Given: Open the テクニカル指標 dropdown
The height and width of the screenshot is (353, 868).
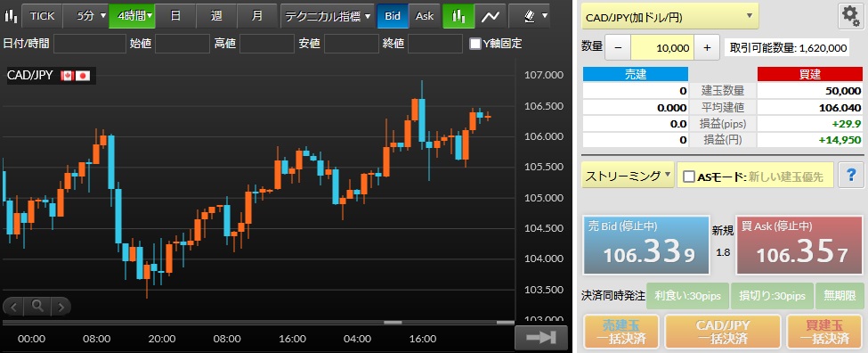Looking at the screenshot, I should (x=328, y=16).
